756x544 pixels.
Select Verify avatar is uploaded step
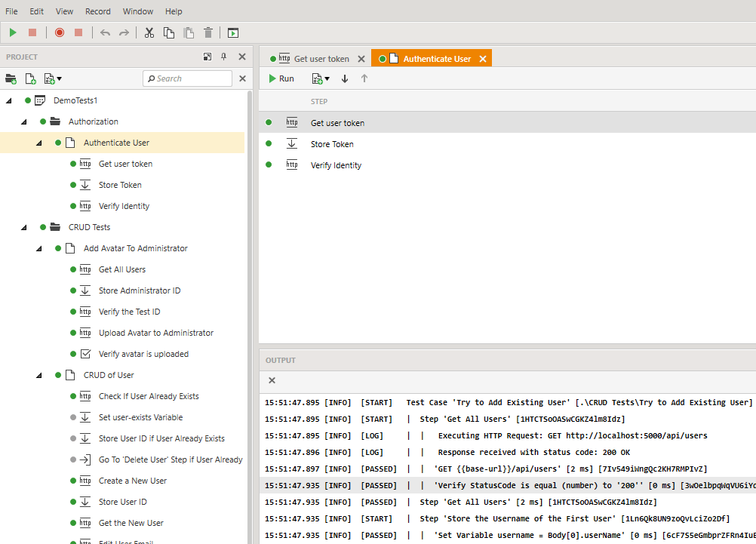click(x=143, y=354)
